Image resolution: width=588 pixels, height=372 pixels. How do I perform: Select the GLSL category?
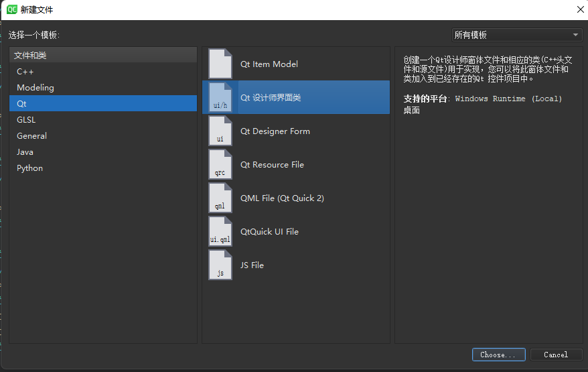[x=103, y=119]
